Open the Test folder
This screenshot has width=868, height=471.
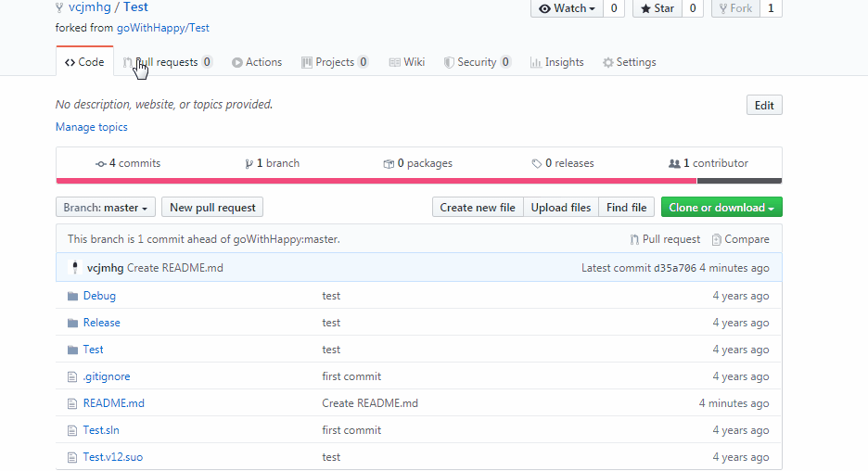[x=93, y=350]
